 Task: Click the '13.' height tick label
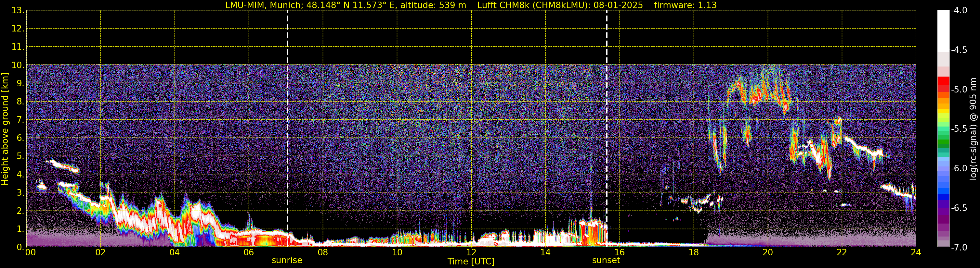(18, 11)
